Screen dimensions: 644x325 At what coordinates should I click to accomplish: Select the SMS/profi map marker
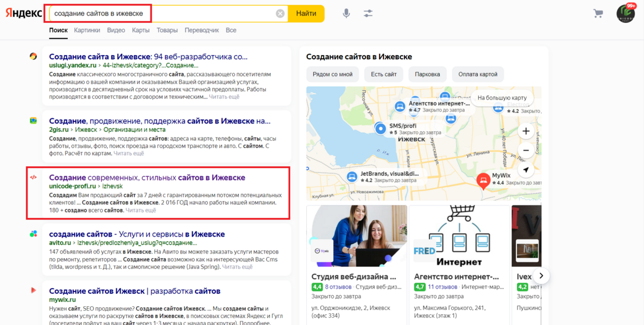(381, 129)
